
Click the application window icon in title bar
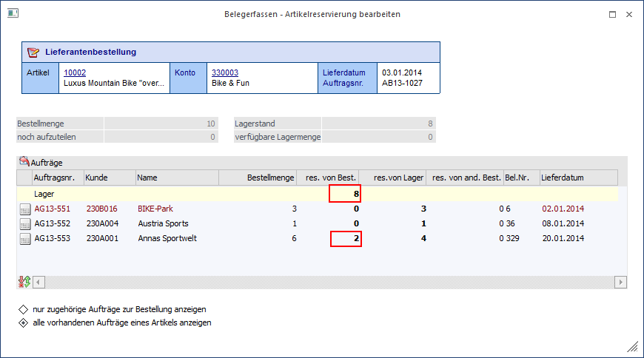(13, 13)
